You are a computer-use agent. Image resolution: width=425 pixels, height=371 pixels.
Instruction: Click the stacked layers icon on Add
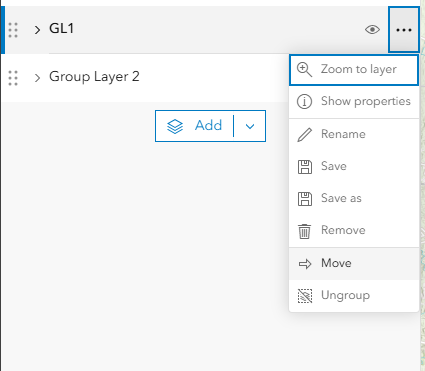click(x=175, y=126)
